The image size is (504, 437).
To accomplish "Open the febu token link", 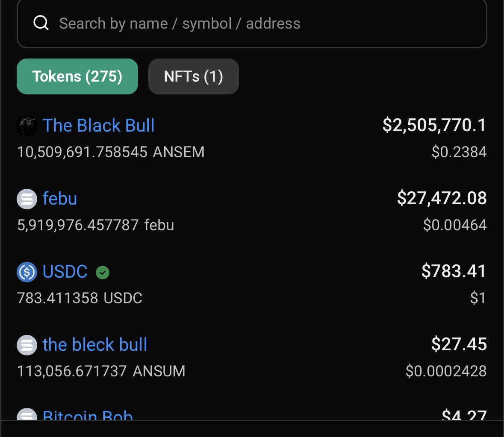I will (60, 199).
